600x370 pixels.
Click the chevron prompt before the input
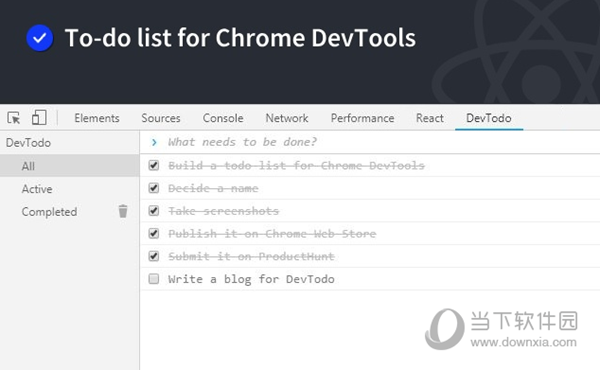tap(154, 142)
